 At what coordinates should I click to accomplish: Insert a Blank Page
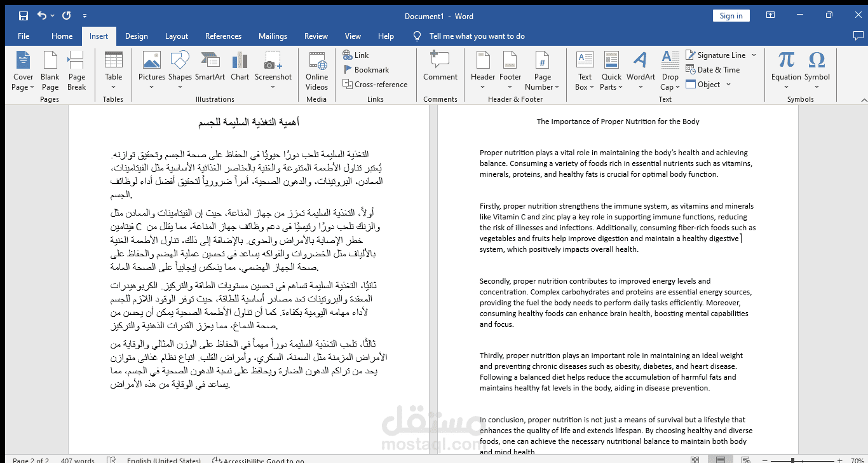pyautogui.click(x=50, y=71)
